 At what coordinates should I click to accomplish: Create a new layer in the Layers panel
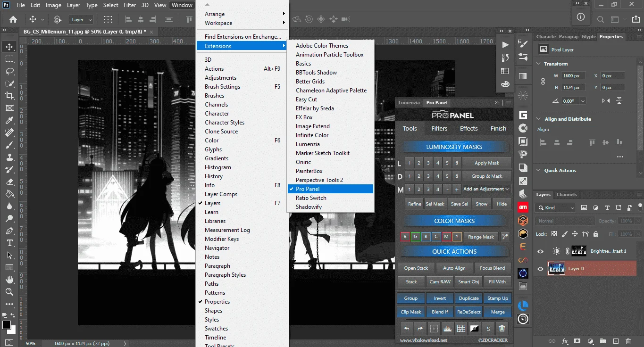tap(615, 341)
